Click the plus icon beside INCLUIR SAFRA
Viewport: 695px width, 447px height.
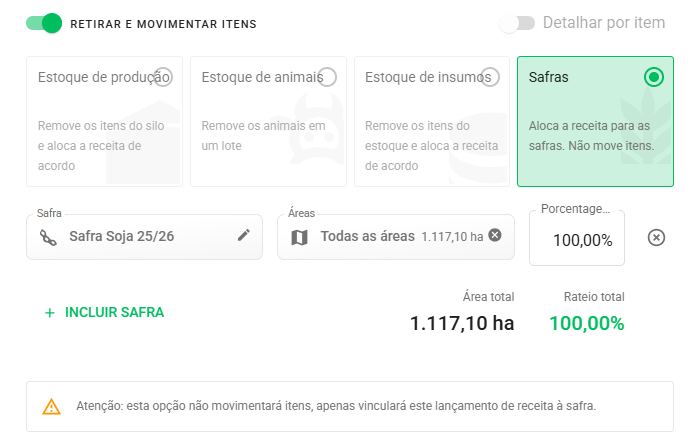[x=50, y=313]
